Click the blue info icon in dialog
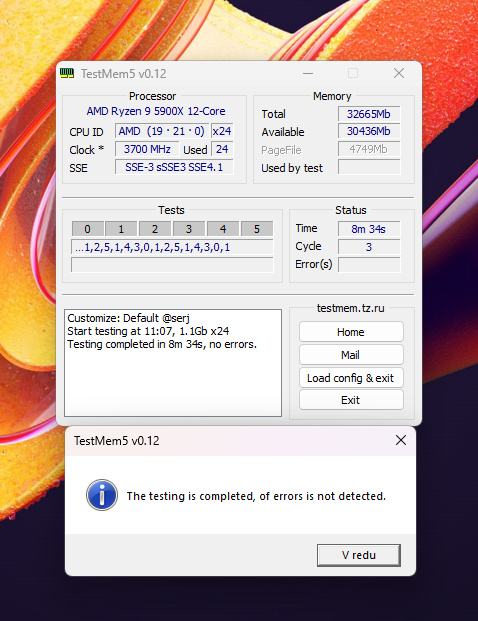The height and width of the screenshot is (621, 478). point(102,495)
